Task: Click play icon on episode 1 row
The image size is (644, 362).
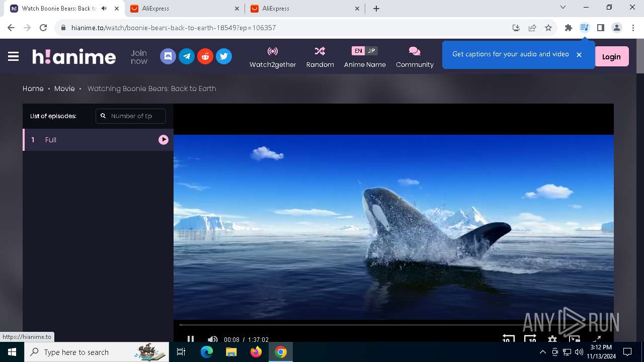Action: pyautogui.click(x=164, y=140)
